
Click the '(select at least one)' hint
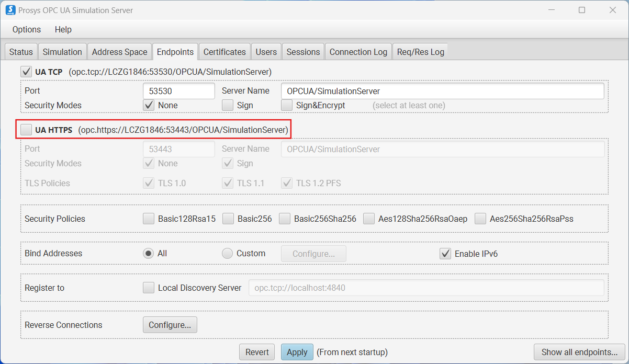point(409,105)
